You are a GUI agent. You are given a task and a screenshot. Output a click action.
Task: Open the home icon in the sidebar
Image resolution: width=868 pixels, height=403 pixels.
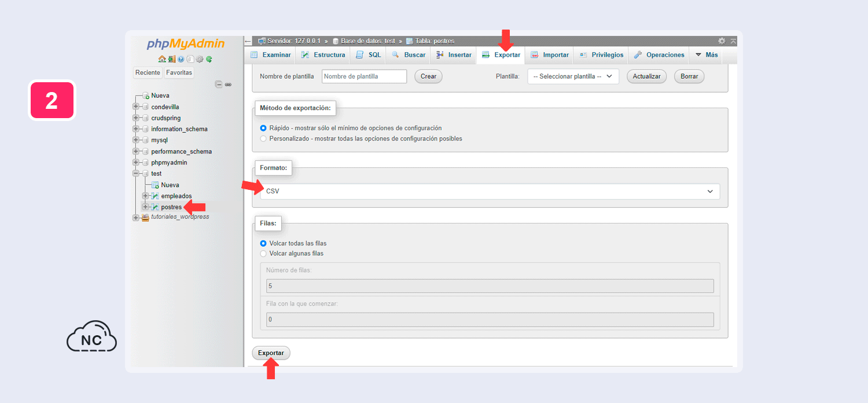coord(162,59)
